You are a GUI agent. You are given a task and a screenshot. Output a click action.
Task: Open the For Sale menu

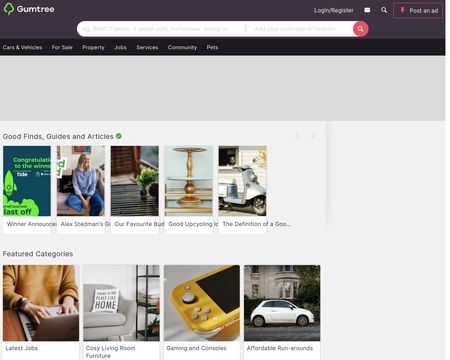(62, 47)
